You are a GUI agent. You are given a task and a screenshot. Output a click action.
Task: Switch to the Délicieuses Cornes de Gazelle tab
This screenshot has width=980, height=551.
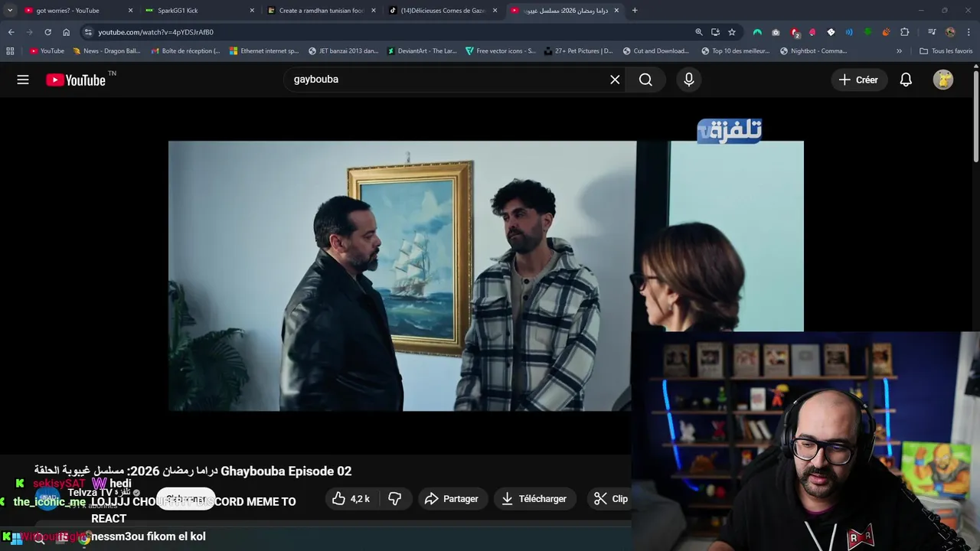pyautogui.click(x=443, y=11)
